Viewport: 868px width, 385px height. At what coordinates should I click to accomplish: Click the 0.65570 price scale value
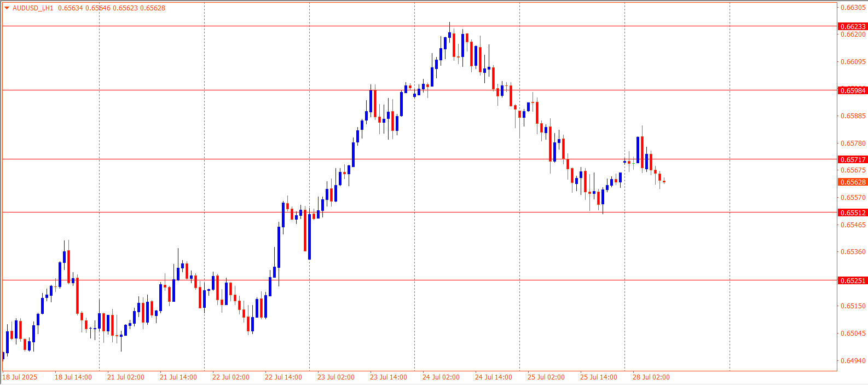tap(853, 198)
